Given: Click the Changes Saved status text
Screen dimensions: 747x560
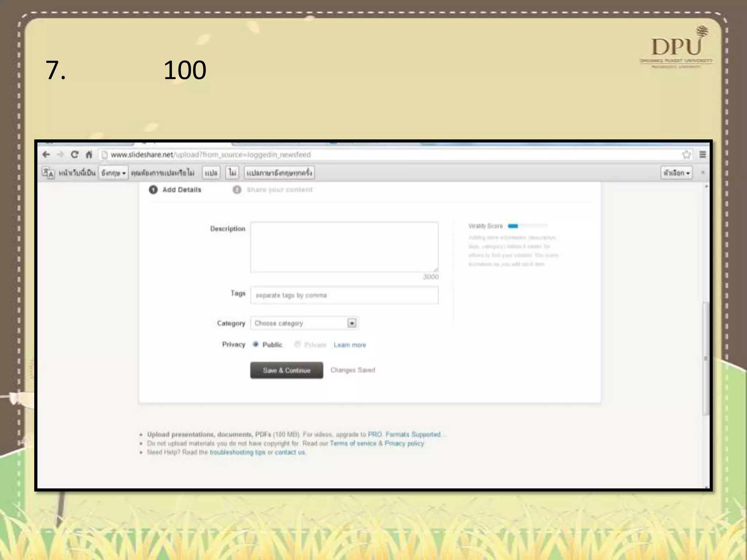Looking at the screenshot, I should pos(353,370).
